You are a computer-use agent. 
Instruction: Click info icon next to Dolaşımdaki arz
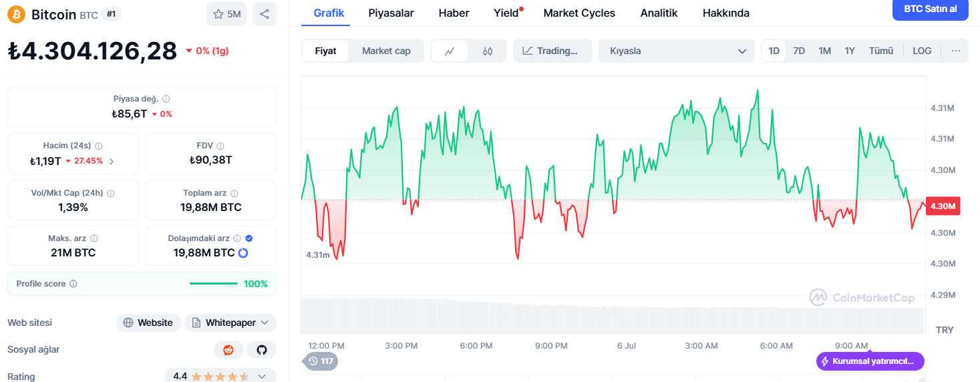238,238
